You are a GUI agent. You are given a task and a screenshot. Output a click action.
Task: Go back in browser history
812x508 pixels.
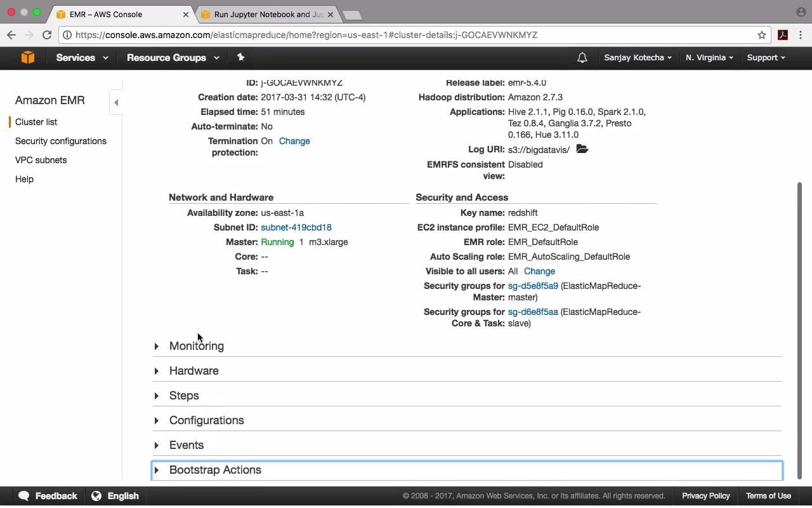[11, 35]
